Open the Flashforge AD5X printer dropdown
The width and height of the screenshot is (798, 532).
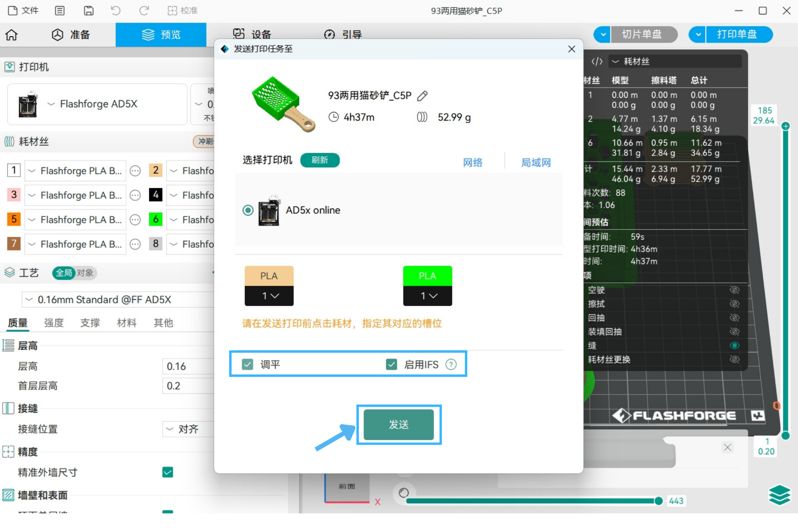97,104
